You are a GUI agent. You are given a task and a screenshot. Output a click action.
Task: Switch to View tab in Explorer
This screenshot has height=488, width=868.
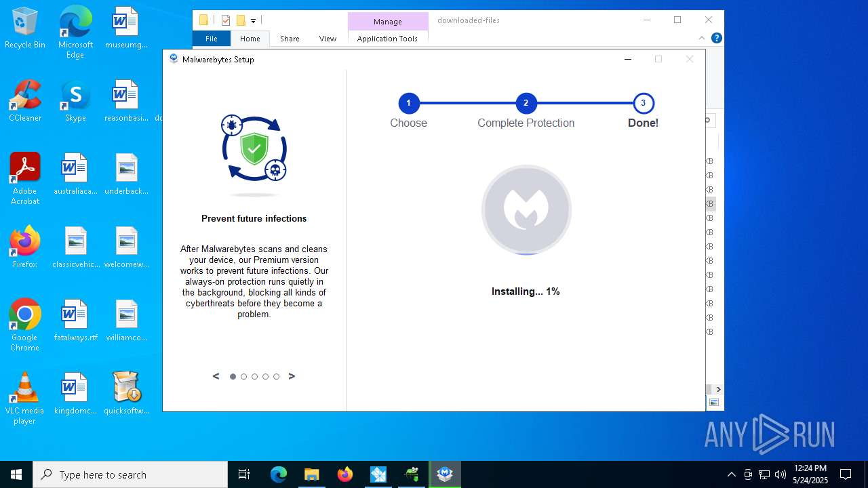pos(328,39)
